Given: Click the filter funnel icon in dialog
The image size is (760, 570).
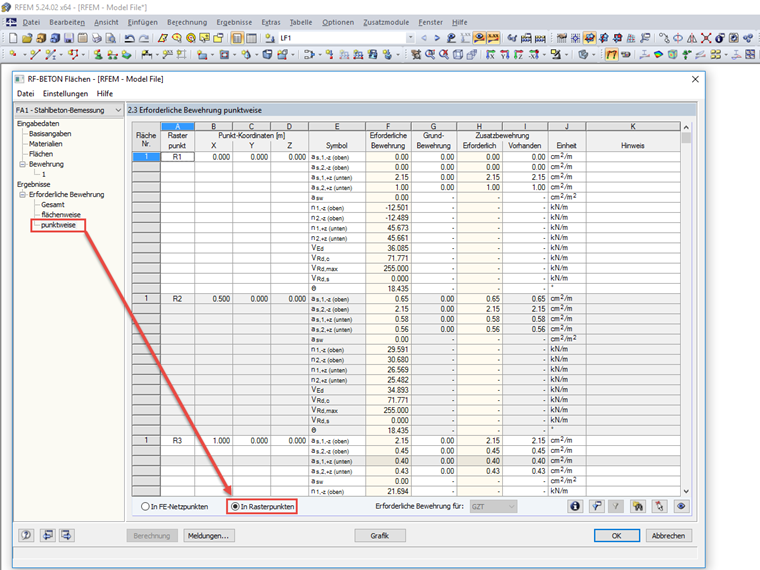Looking at the screenshot, I should 597,507.
